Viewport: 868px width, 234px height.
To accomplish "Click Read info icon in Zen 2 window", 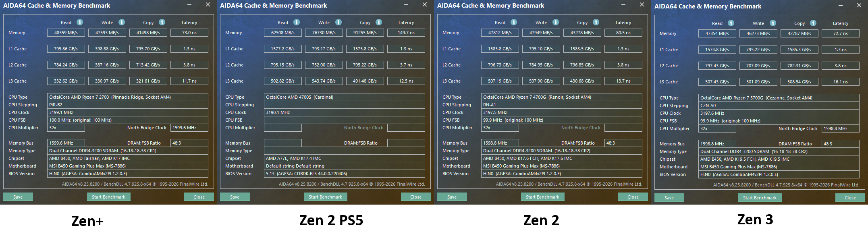I will [514, 22].
